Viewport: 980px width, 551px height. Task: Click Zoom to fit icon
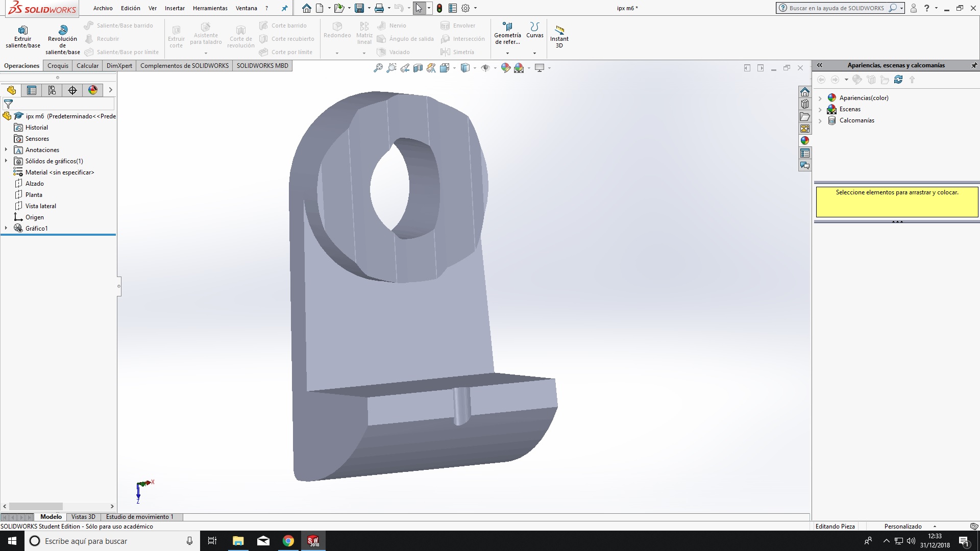pos(378,68)
